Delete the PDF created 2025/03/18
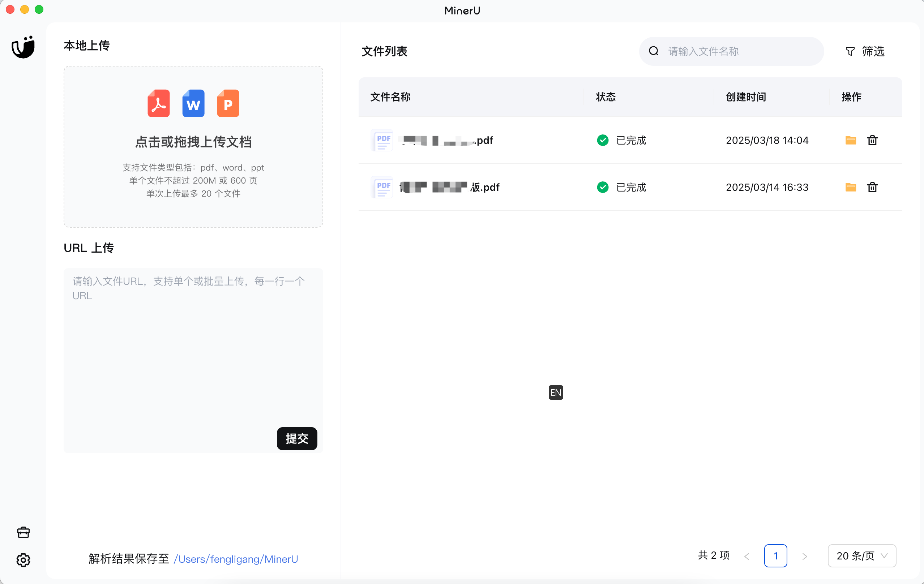 [872, 141]
